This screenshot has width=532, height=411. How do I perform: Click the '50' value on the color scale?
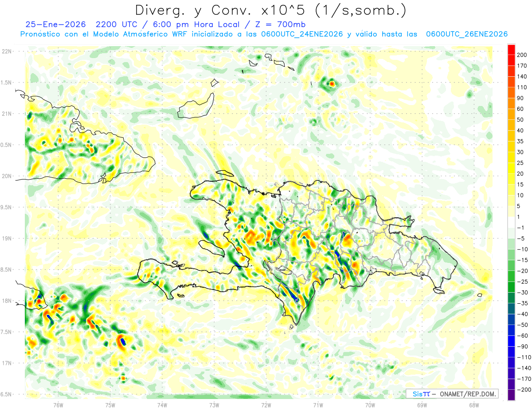click(520, 120)
